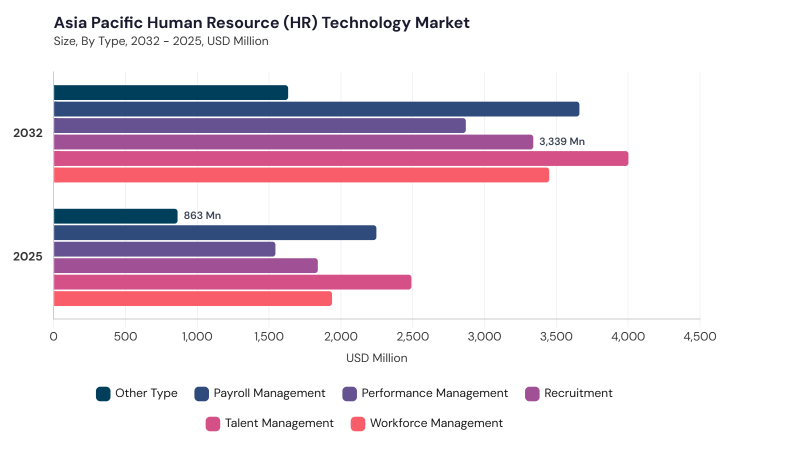Click the '3,000' x-axis tick label
This screenshot has width=800, height=450.
485,337
